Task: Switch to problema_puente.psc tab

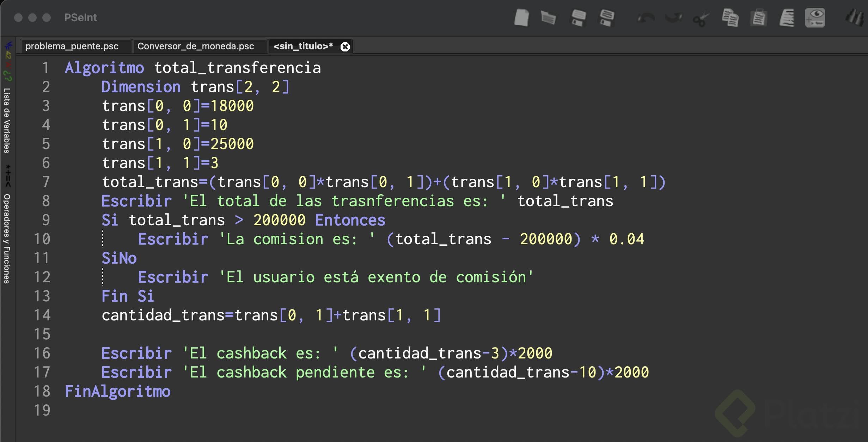Action: 72,46
